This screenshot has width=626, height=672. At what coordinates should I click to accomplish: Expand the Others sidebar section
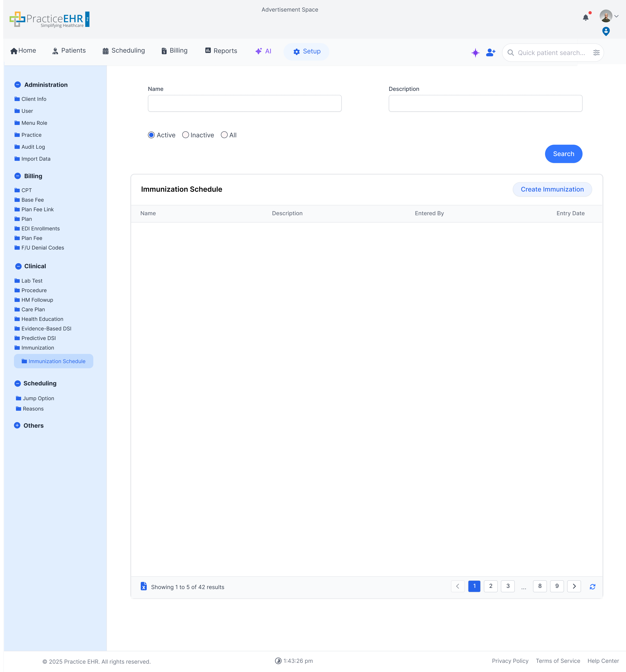coord(17,425)
